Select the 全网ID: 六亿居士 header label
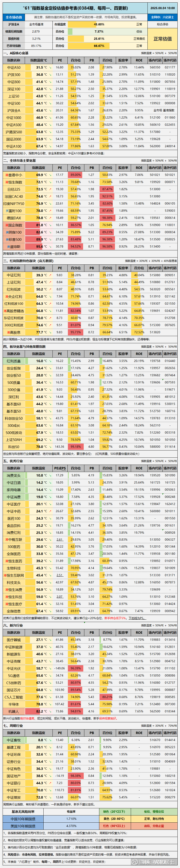The height and width of the screenshot is (868, 180). (x=162, y=17)
